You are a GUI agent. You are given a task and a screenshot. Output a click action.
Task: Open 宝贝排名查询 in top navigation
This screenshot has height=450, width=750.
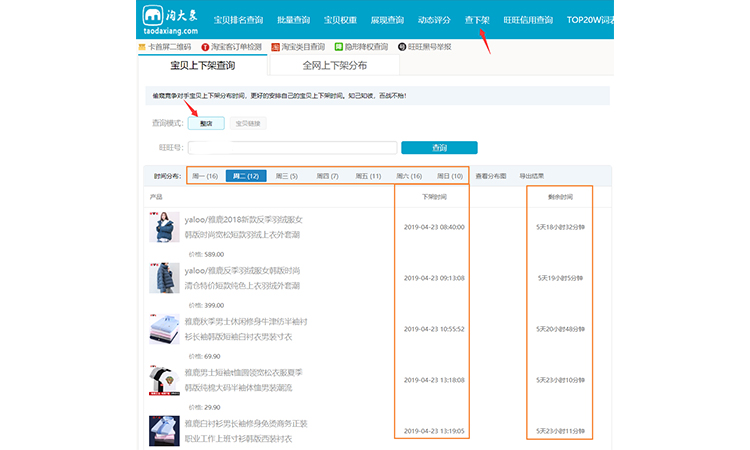coord(238,20)
